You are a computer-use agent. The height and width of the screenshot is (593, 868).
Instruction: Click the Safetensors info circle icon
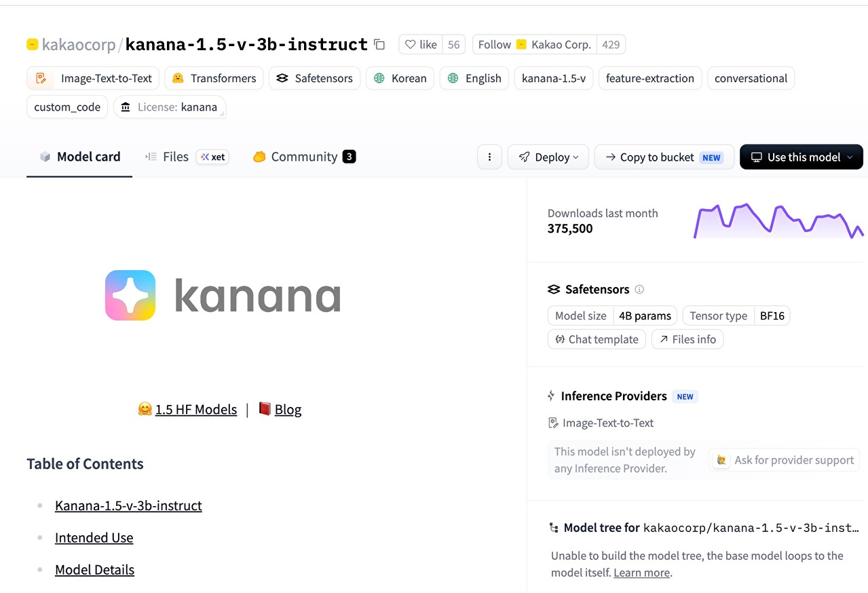639,289
